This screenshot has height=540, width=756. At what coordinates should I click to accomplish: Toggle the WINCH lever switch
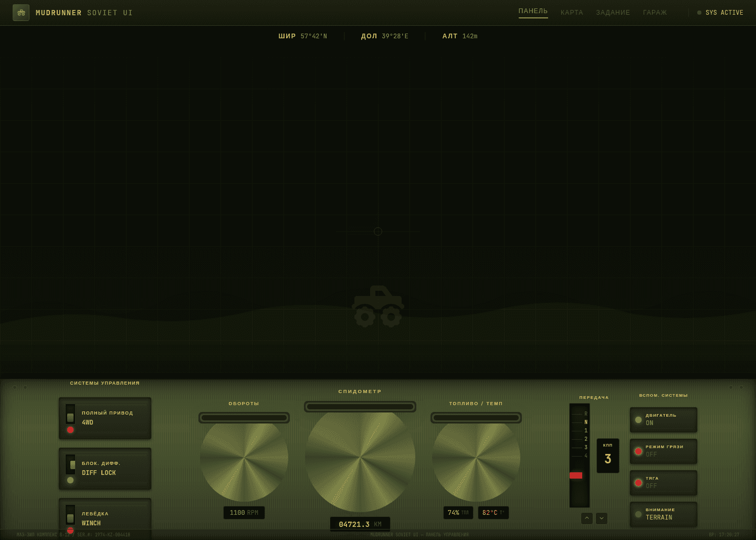tap(70, 515)
